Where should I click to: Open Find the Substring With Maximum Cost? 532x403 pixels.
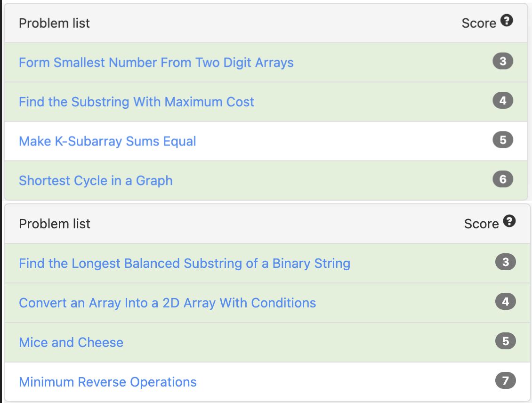point(136,102)
